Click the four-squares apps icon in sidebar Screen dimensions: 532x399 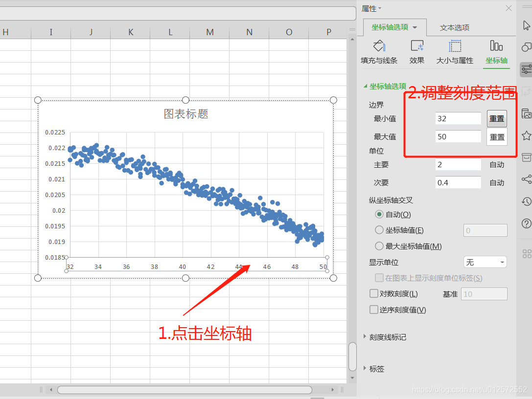527,254
